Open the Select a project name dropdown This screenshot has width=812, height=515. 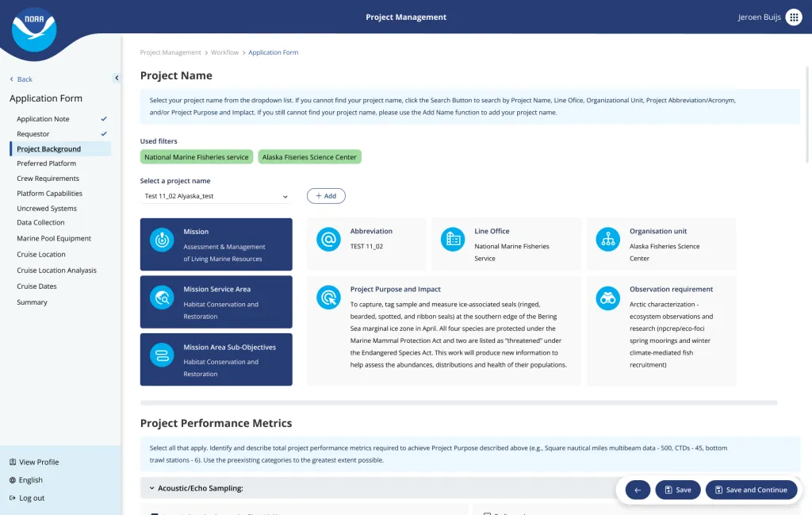point(214,195)
